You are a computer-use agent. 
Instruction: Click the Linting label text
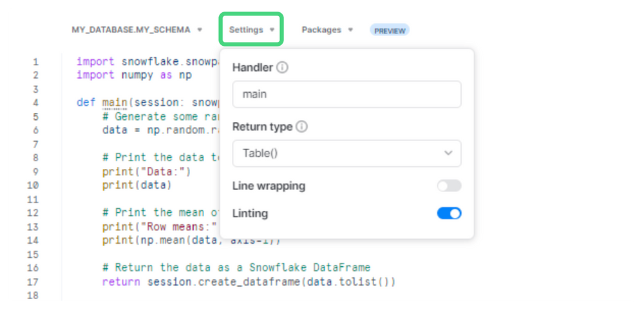(250, 213)
